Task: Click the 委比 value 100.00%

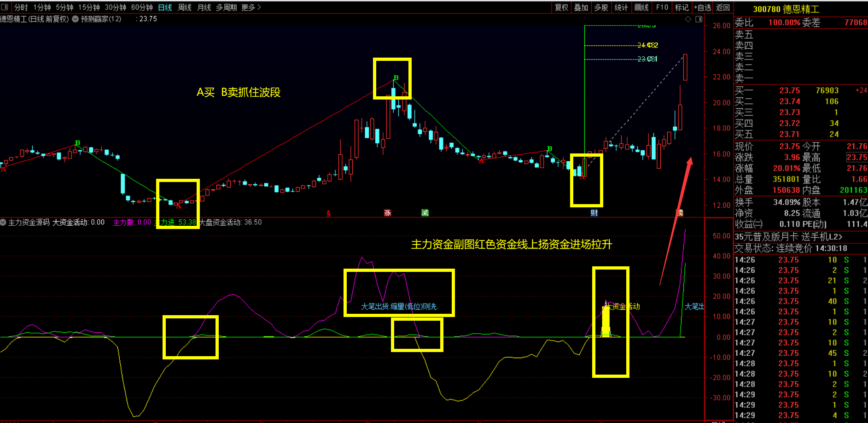Action: click(x=785, y=22)
